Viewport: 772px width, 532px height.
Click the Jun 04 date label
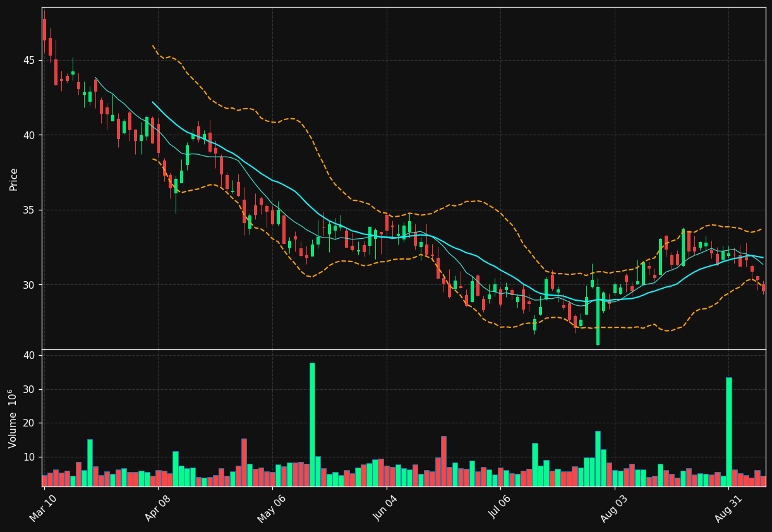pos(387,507)
